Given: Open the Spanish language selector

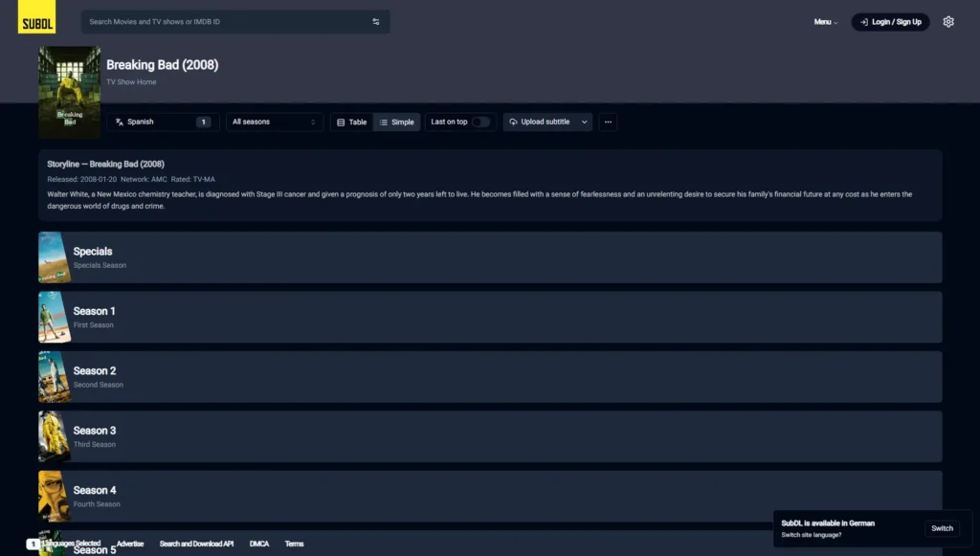Looking at the screenshot, I should tap(163, 122).
